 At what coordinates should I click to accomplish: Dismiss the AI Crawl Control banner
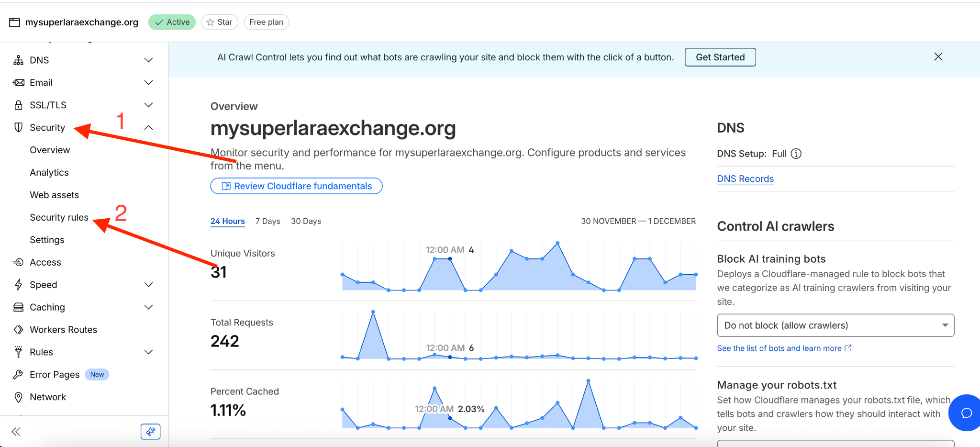point(938,57)
